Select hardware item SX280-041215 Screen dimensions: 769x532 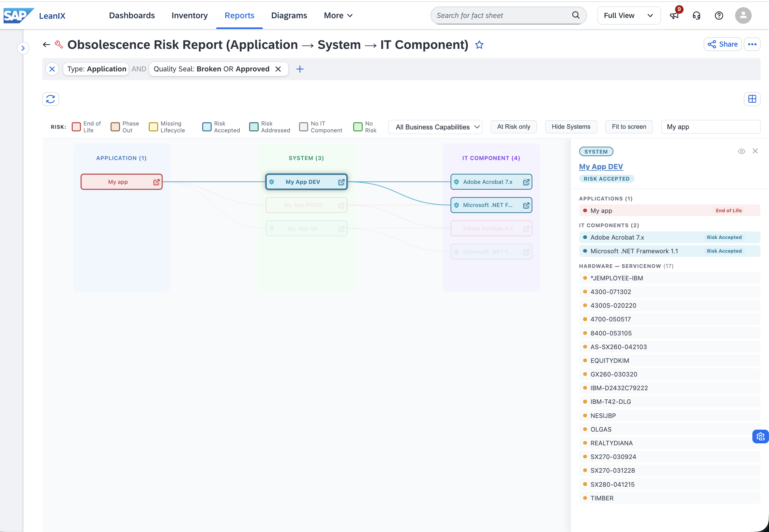[670, 484]
